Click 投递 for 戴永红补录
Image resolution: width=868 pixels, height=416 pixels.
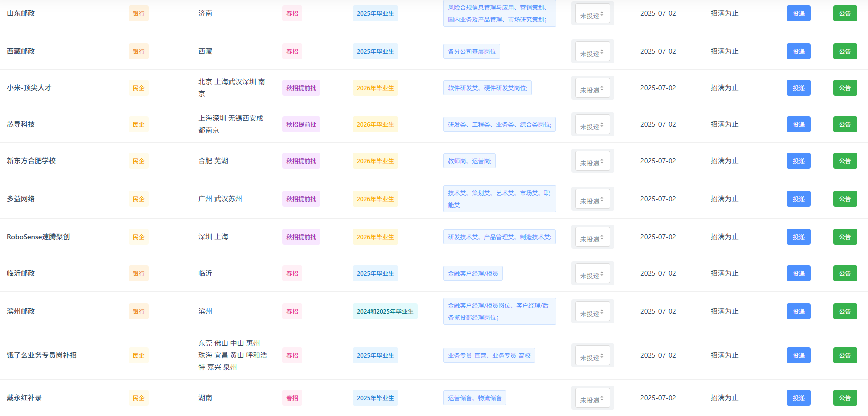click(x=798, y=398)
